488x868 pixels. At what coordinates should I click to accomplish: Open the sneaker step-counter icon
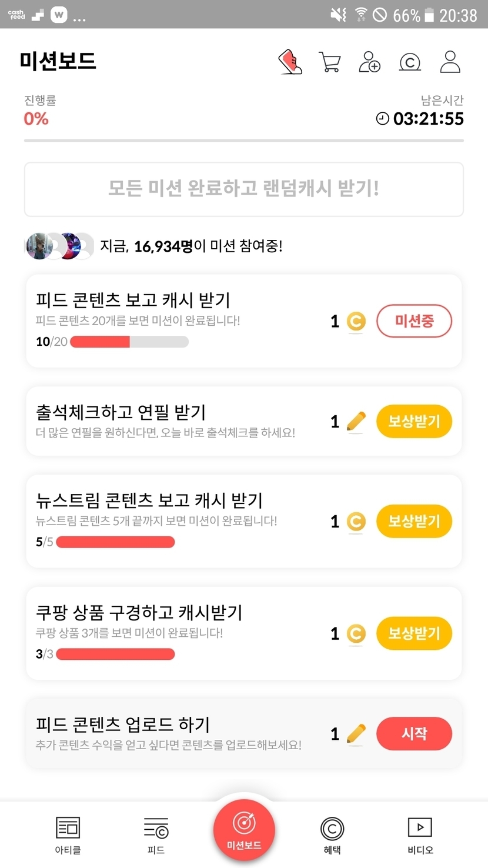[x=290, y=62]
